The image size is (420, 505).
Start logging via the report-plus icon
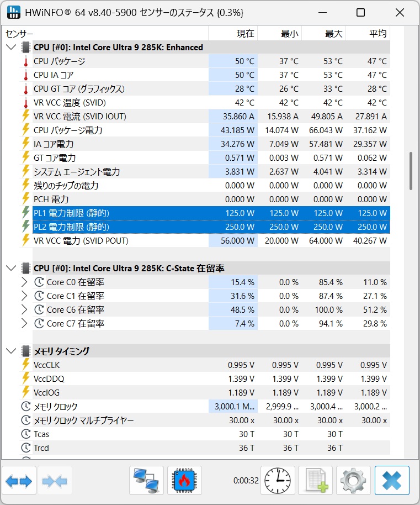pos(315,480)
